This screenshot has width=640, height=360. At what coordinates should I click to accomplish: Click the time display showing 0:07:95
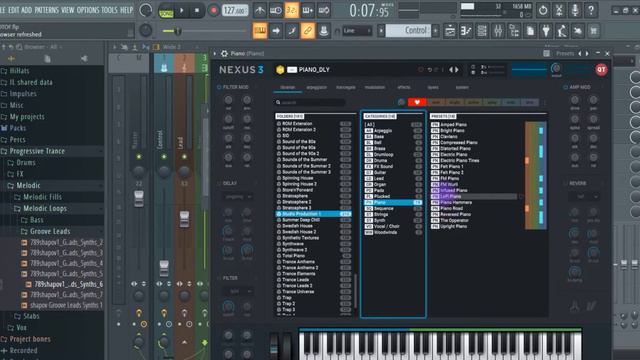369,11
